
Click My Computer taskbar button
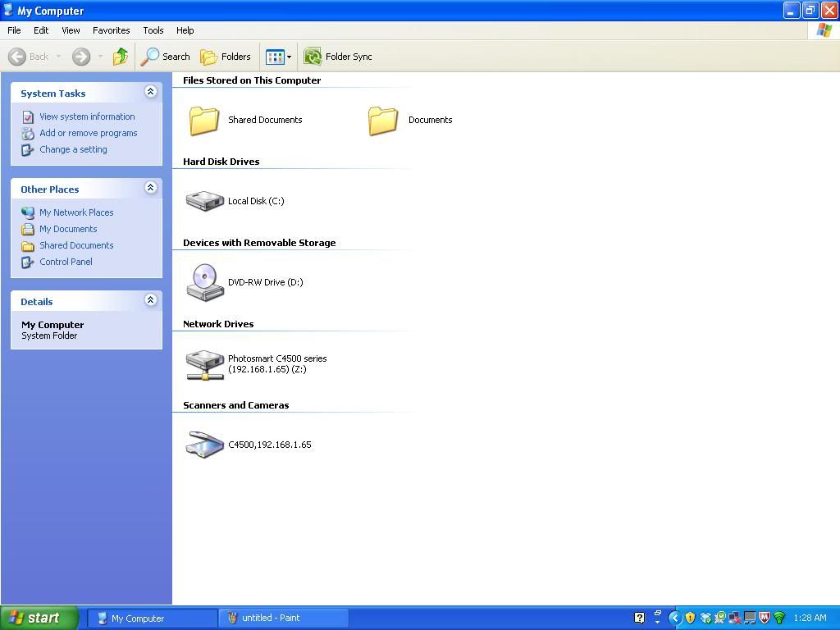[x=152, y=618]
